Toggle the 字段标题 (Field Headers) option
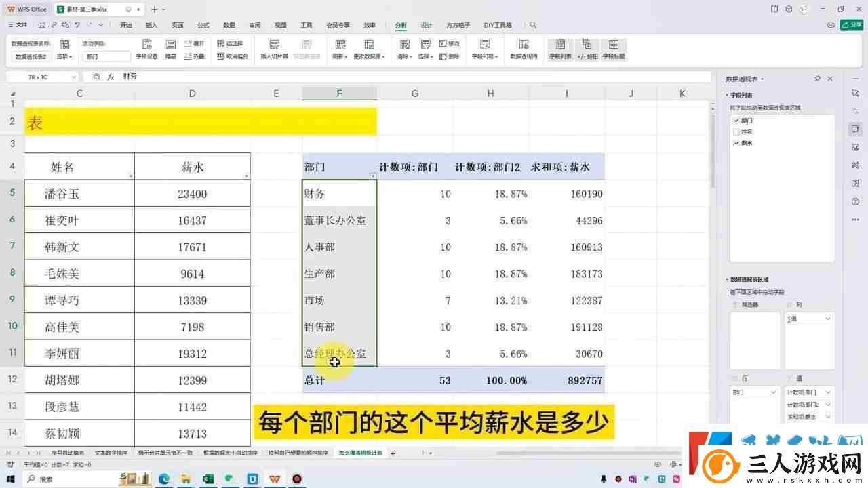The width and height of the screenshot is (868, 488). pos(614,49)
